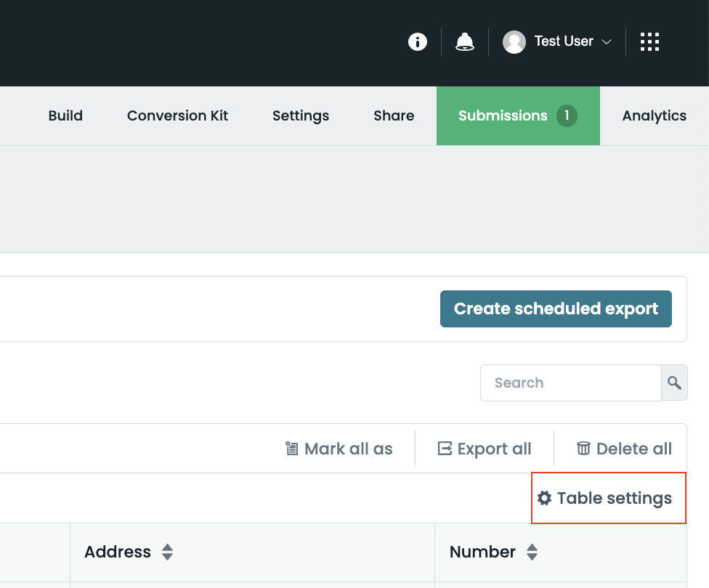709x588 pixels.
Task: Navigate to the Analytics tab
Action: click(x=654, y=116)
